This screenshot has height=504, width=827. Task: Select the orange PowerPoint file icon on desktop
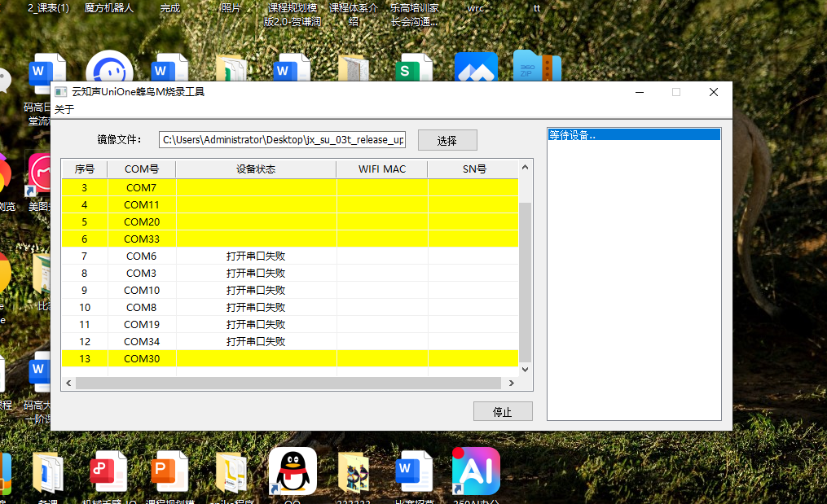170,471
